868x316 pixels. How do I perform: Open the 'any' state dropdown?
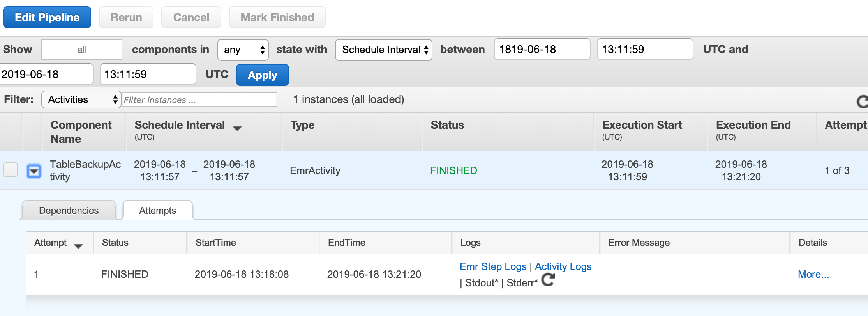(243, 50)
